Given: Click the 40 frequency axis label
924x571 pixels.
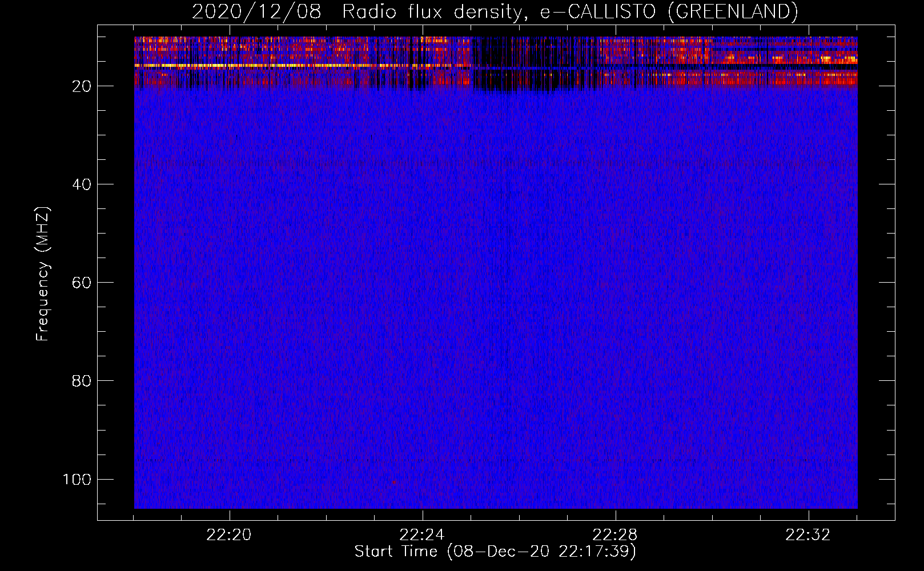Looking at the screenshot, I should click(82, 184).
